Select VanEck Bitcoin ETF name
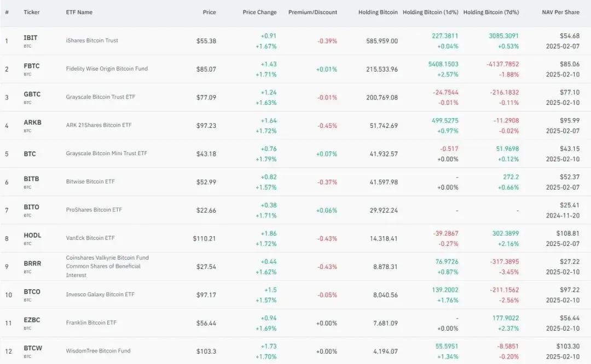This screenshot has width=591, height=364. coord(90,238)
